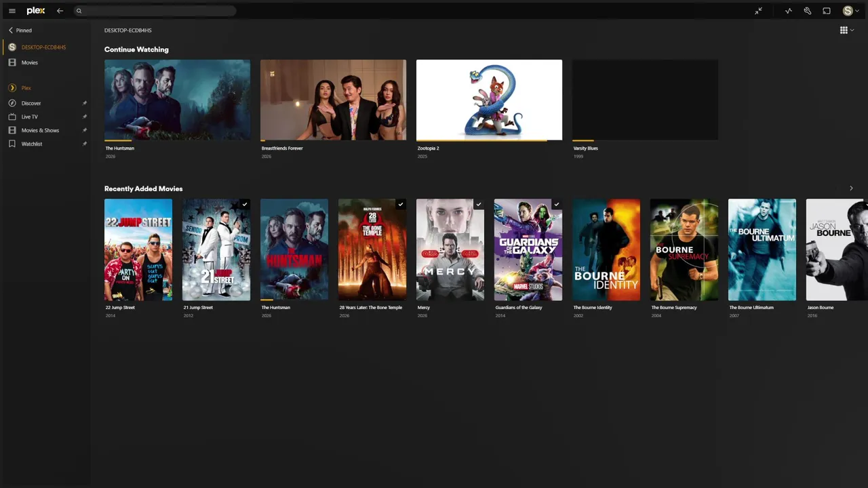Open the hamburger menu at top left
Screen dimensions: 868x488
12,11
